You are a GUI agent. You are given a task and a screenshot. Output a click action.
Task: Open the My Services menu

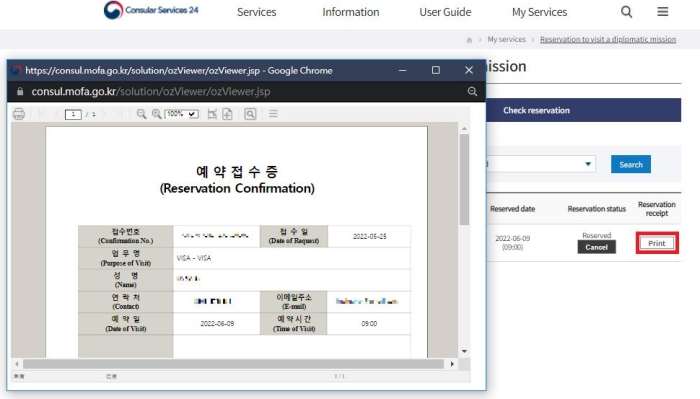[539, 12]
